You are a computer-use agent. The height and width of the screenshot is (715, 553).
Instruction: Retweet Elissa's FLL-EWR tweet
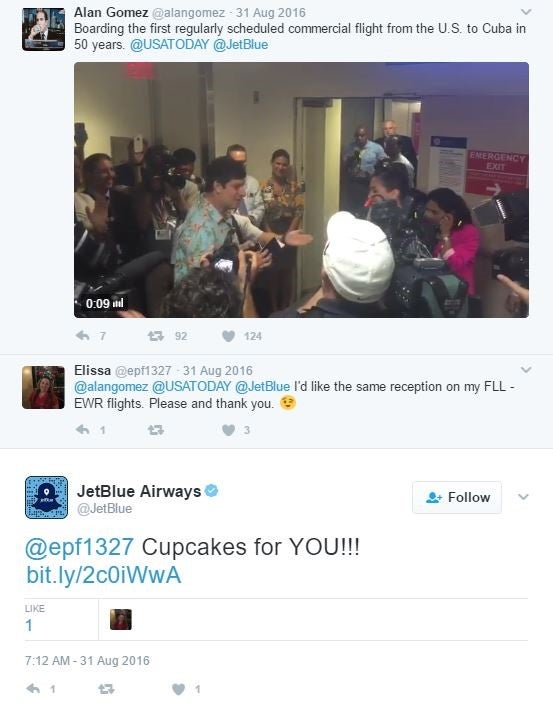[155, 430]
